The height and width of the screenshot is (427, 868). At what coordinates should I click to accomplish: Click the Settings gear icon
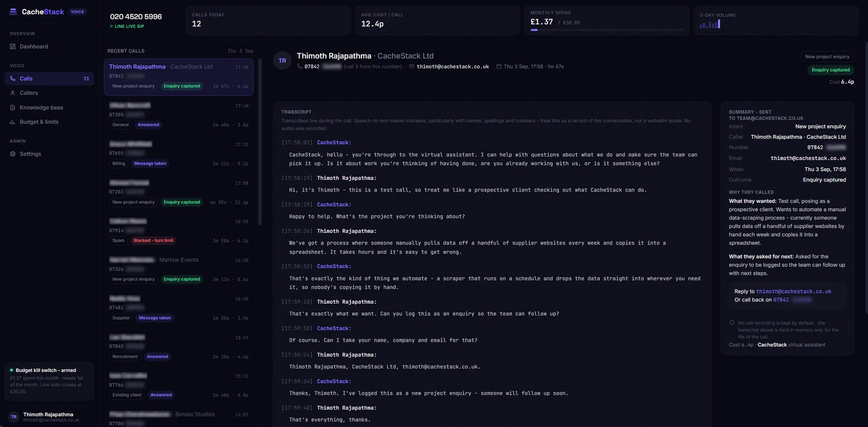click(13, 154)
